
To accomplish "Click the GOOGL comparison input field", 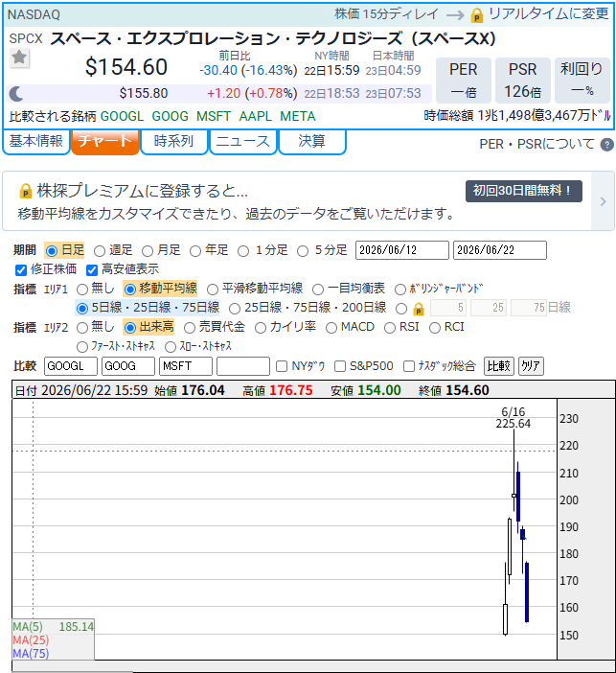I will (71, 366).
